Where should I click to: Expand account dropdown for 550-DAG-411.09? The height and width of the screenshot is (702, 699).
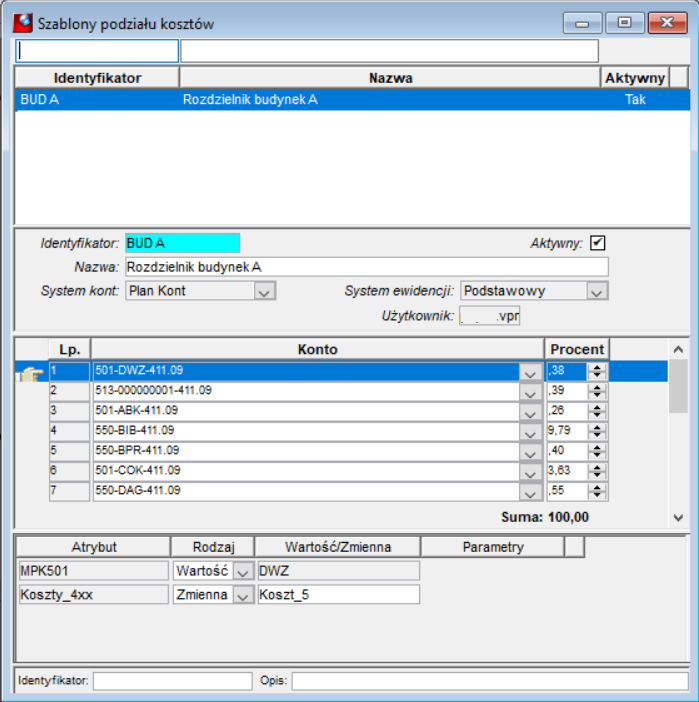(530, 492)
